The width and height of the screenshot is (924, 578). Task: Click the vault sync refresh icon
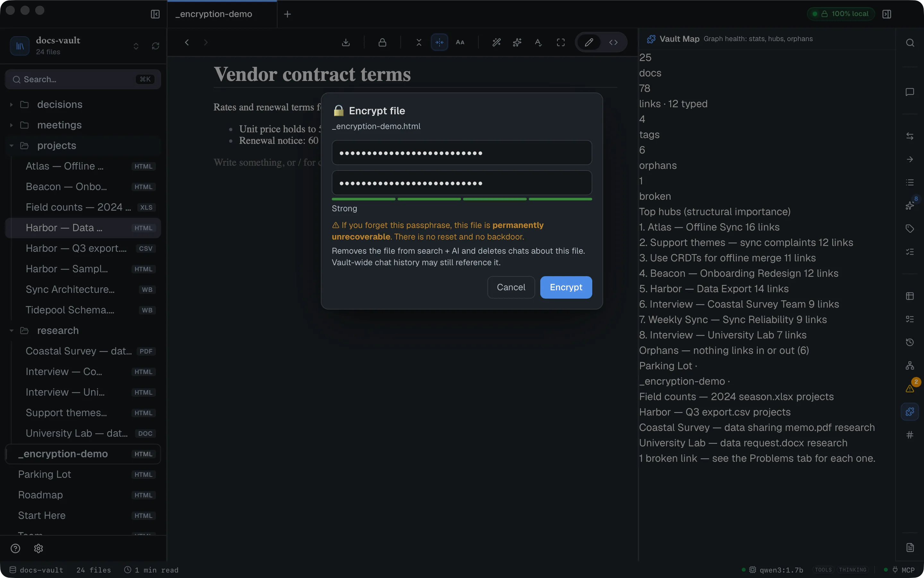[x=155, y=46]
